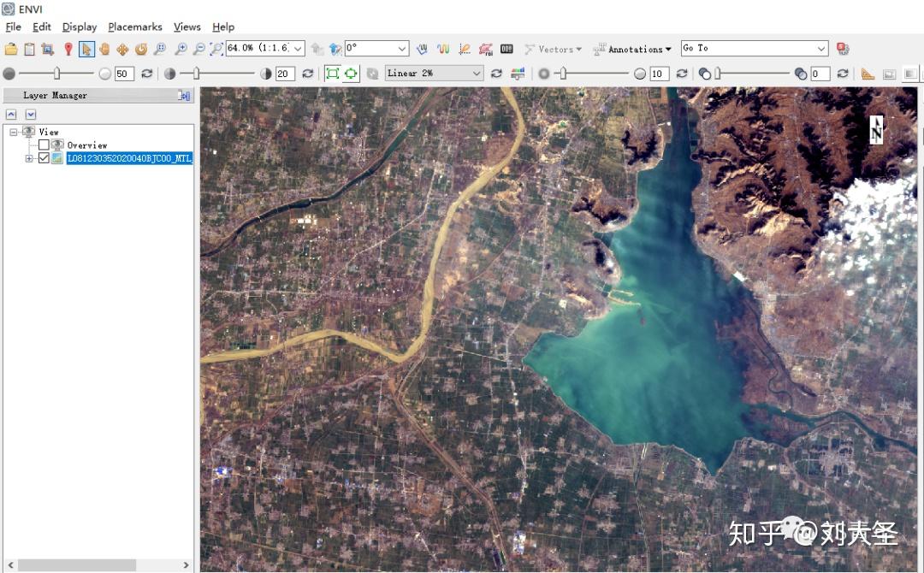924x573 pixels.
Task: Open the Linear 2% stretch dropdown
Action: [x=477, y=74]
